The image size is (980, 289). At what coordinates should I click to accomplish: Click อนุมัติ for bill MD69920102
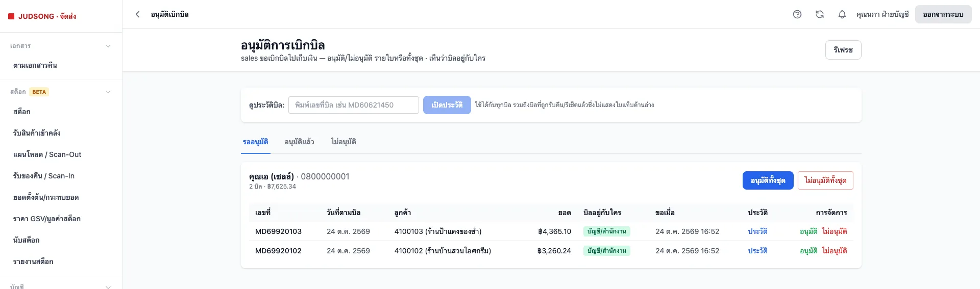point(808,251)
